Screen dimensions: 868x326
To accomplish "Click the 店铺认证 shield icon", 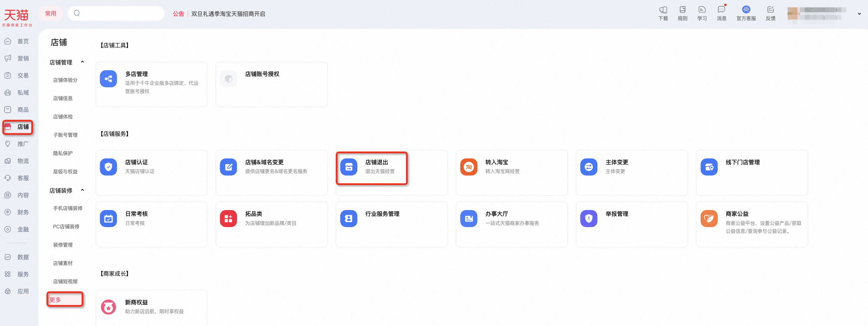I will (108, 167).
